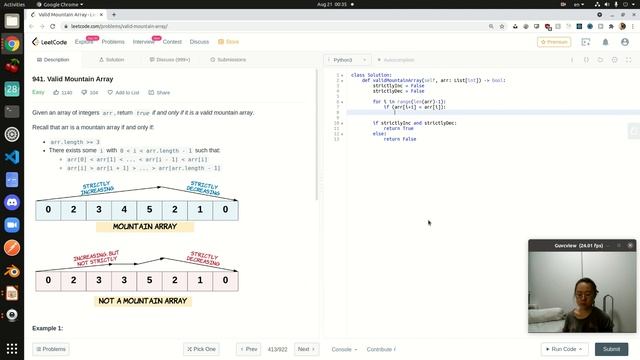Image resolution: width=640 pixels, height=360 pixels.
Task: Launch Visual Studio Code from dock
Action: click(x=12, y=157)
